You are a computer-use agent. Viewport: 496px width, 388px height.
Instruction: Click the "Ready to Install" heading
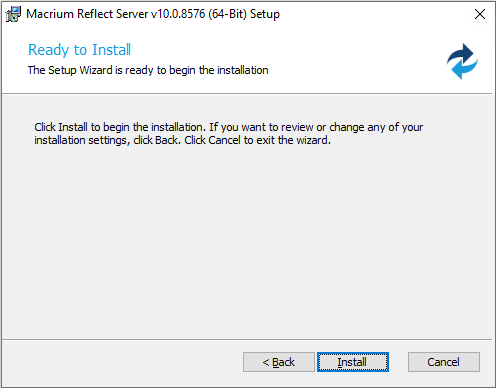point(79,50)
